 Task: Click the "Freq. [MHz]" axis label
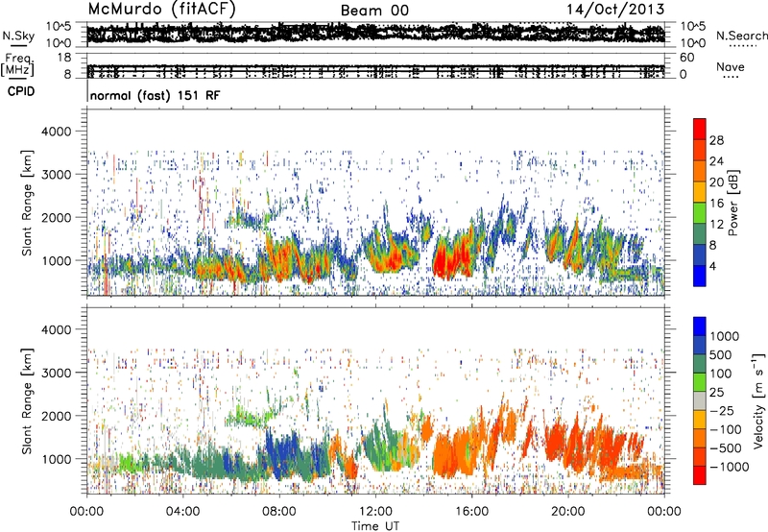click(x=17, y=65)
